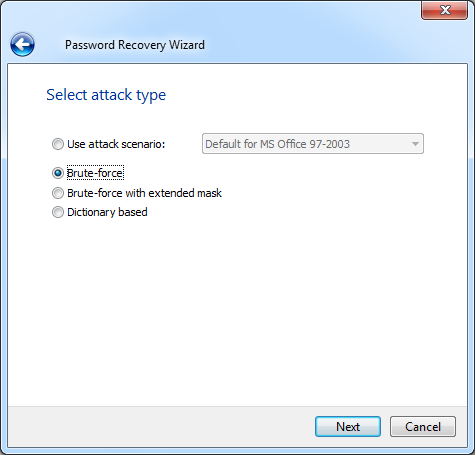Screen dimensions: 475x455
Task: Click empty white area of wizard page
Action: (237, 310)
